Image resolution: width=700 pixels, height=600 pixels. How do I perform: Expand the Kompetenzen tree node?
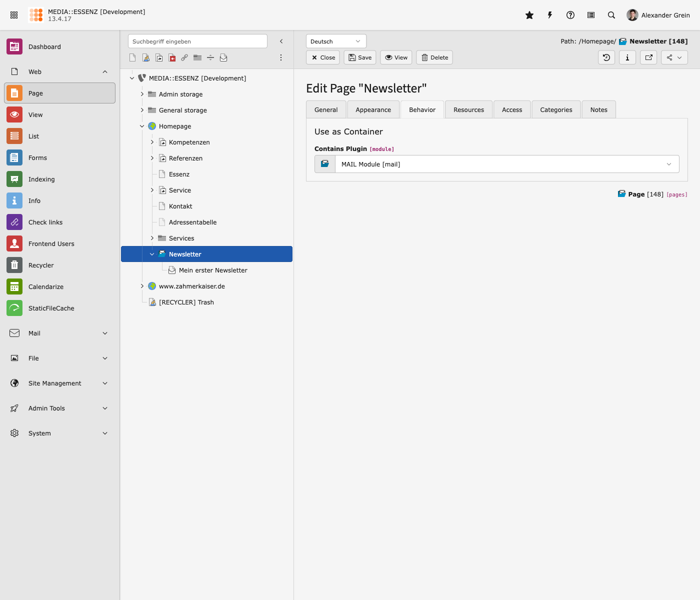(x=152, y=142)
